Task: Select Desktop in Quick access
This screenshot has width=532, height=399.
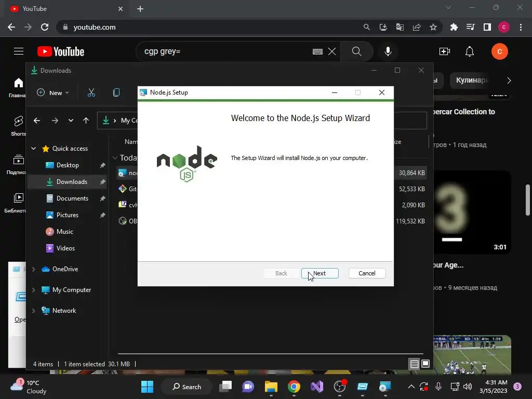Action: pos(67,165)
